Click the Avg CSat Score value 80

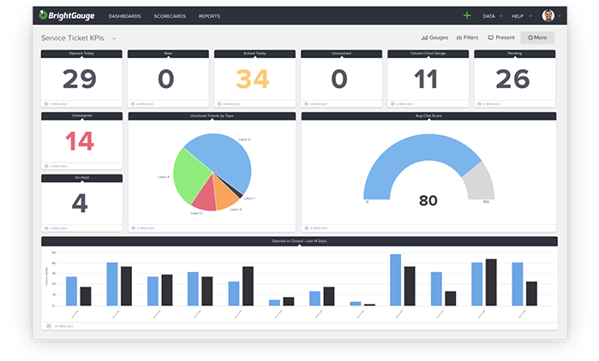(428, 200)
